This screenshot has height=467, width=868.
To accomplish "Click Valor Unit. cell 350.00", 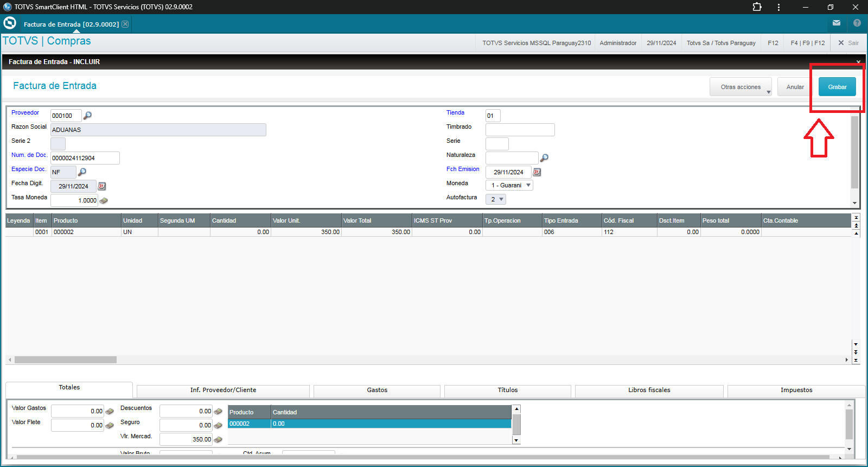I will 306,232.
